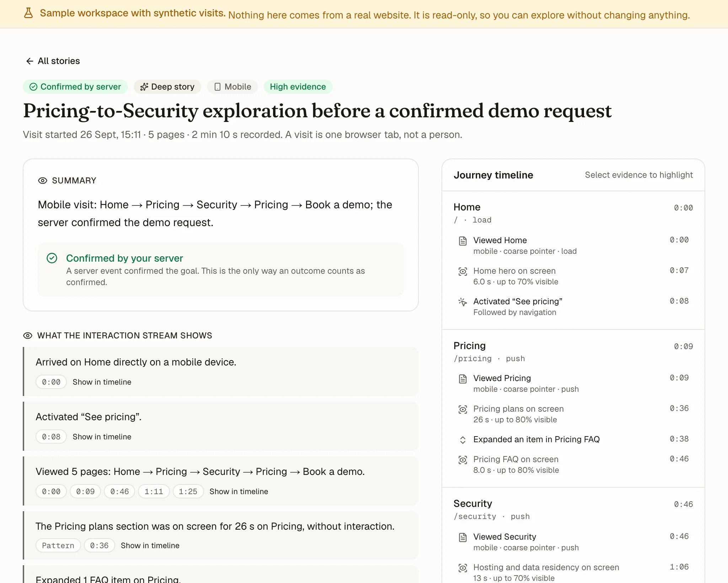Screen dimensions: 728x583
Task: Click the Select evidence to highlight hint
Action: 639,175
